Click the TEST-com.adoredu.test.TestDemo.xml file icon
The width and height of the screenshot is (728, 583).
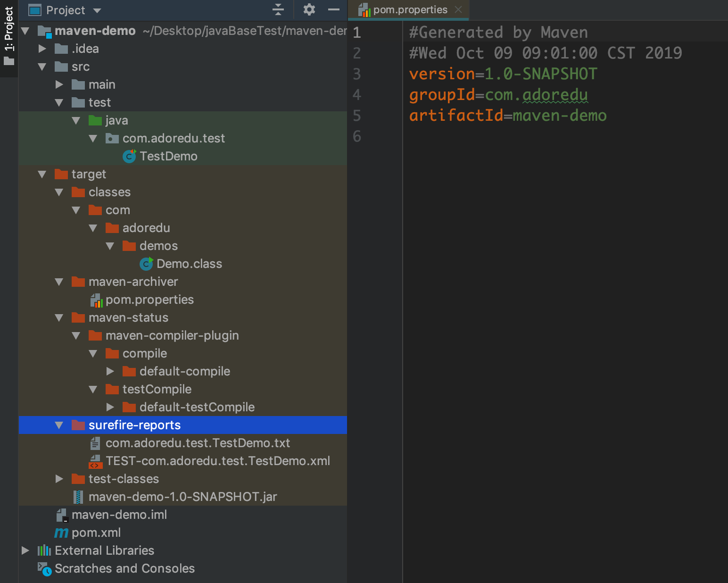coord(95,461)
